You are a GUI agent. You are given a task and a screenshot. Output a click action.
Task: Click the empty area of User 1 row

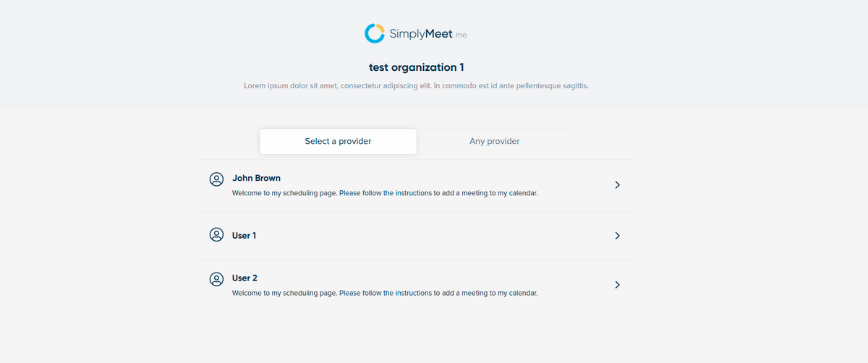coord(434,236)
